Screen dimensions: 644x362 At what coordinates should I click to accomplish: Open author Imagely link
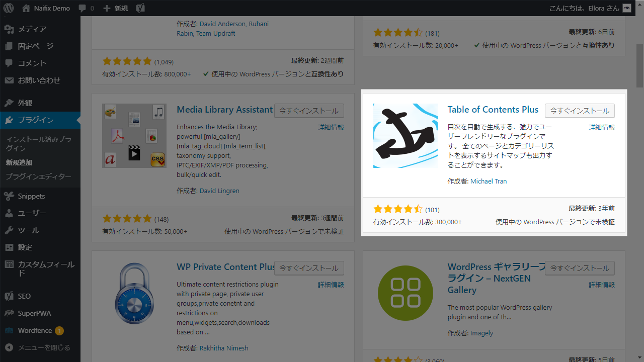pos(481,333)
